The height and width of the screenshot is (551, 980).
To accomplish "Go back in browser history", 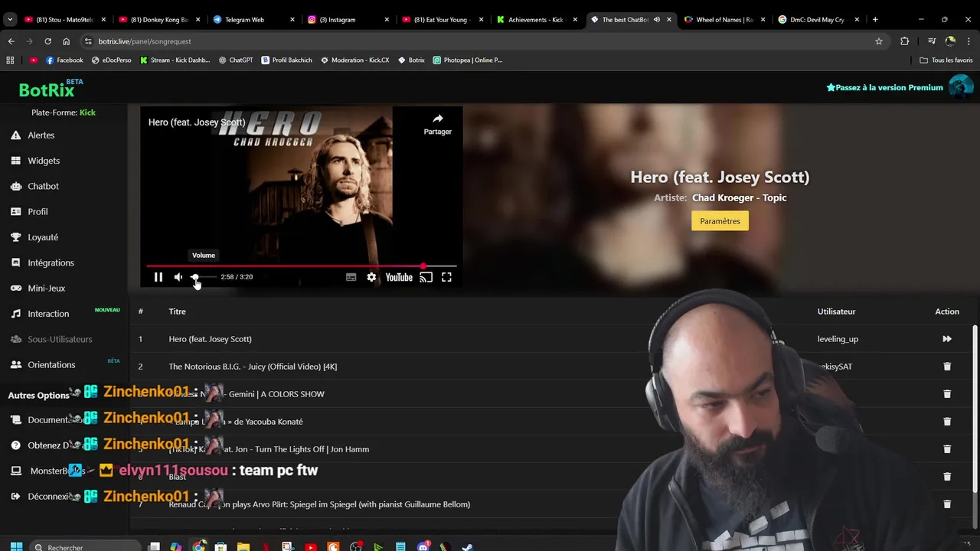I will [x=11, y=41].
